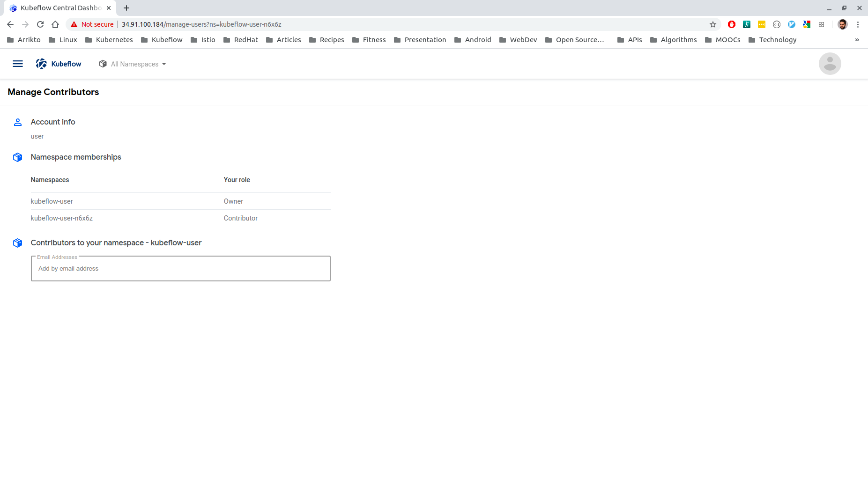Select the Kubeflow Central Dashboard tab

(61, 8)
